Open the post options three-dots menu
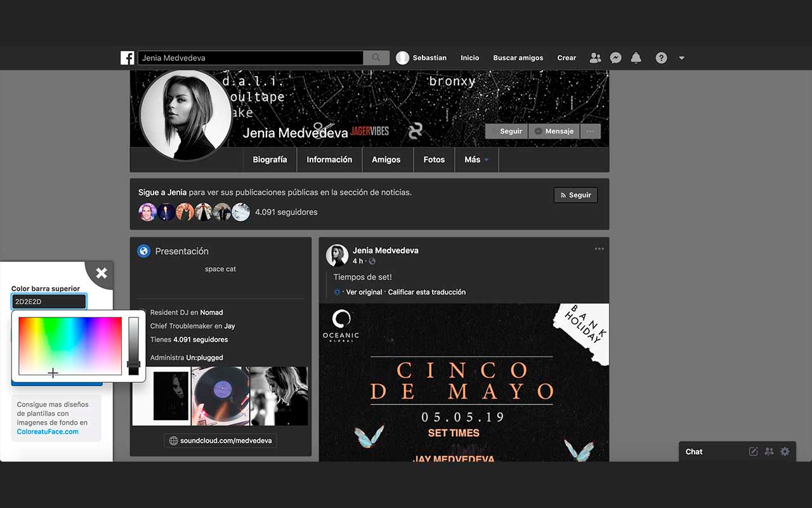Image resolution: width=812 pixels, height=508 pixels. (599, 249)
